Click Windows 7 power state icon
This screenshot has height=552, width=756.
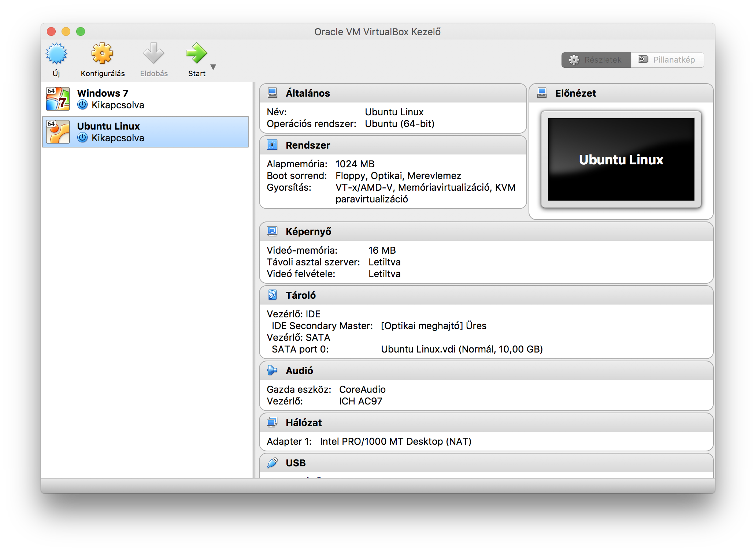(x=82, y=105)
